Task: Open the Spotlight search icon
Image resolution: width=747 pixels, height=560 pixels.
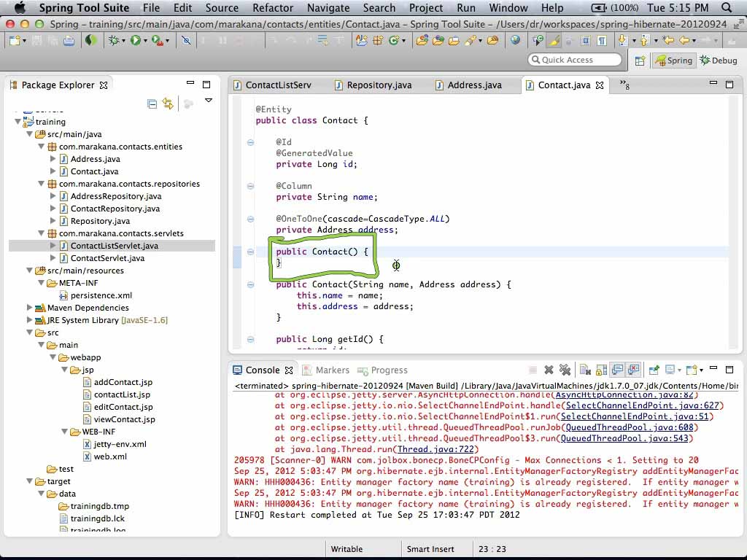Action: pos(726,7)
